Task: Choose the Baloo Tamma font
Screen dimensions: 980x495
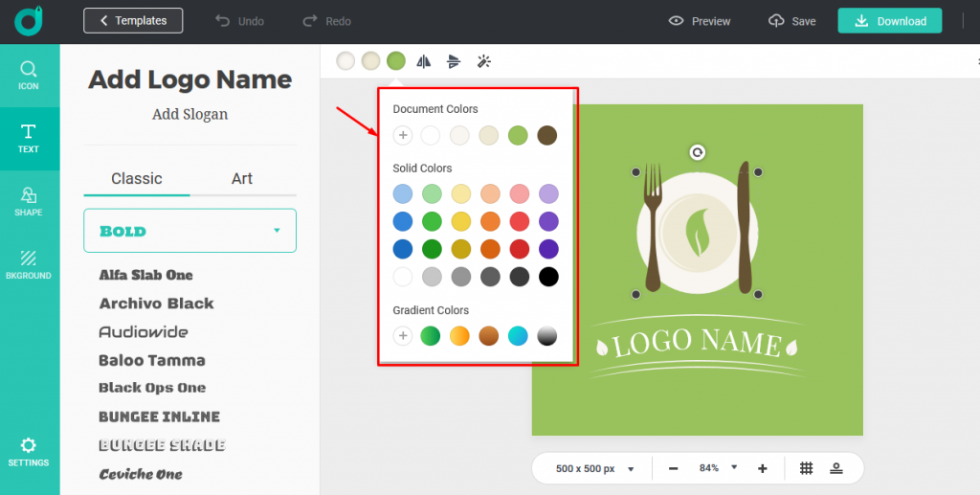Action: pos(152,361)
